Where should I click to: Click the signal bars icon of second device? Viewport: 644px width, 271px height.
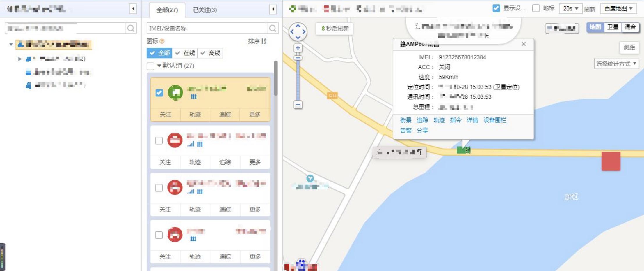[x=190, y=144]
